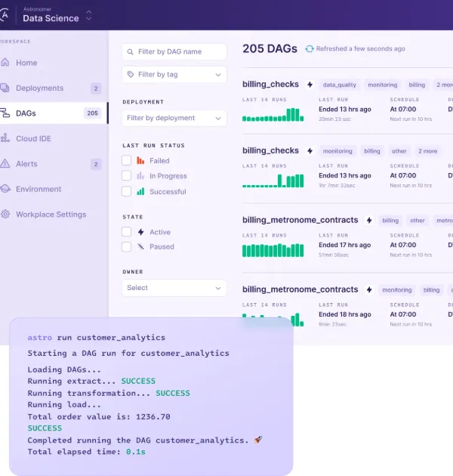Click the green Successful bars icon

click(140, 191)
